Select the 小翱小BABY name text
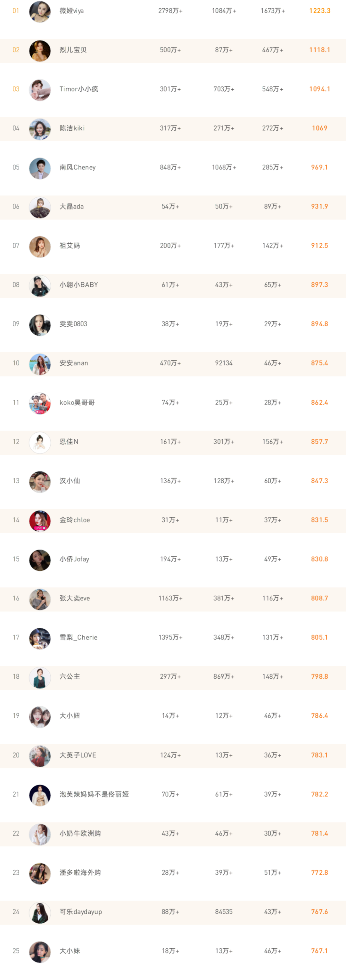Image resolution: width=346 pixels, height=980 pixels. 79,285
